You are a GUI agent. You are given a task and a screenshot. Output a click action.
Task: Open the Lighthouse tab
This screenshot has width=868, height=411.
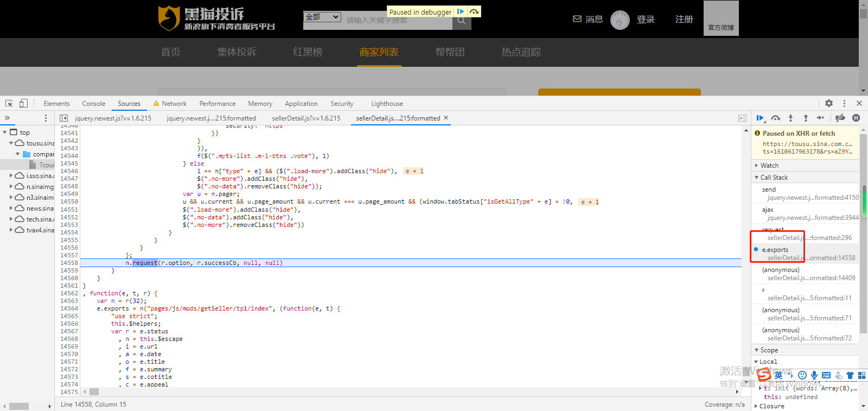click(x=387, y=104)
